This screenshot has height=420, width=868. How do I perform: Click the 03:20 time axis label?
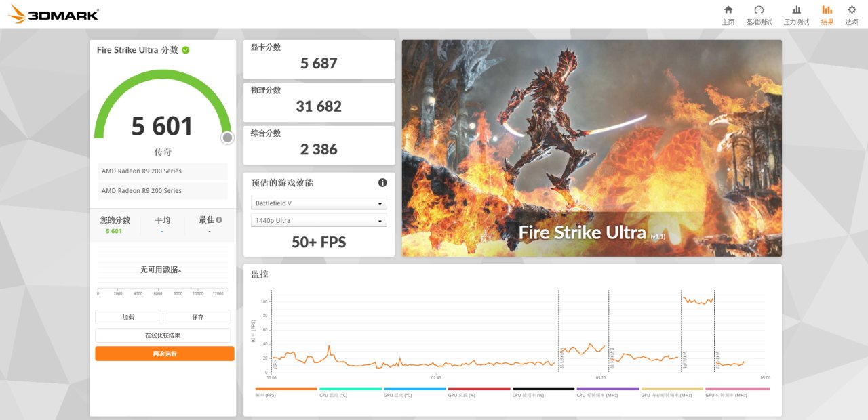(601, 378)
